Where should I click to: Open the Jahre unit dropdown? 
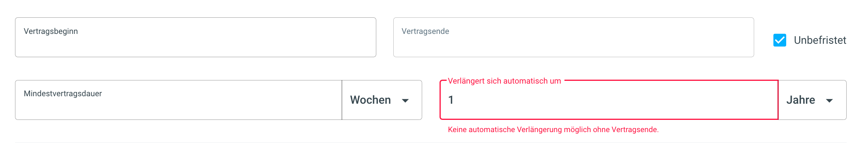pyautogui.click(x=812, y=100)
